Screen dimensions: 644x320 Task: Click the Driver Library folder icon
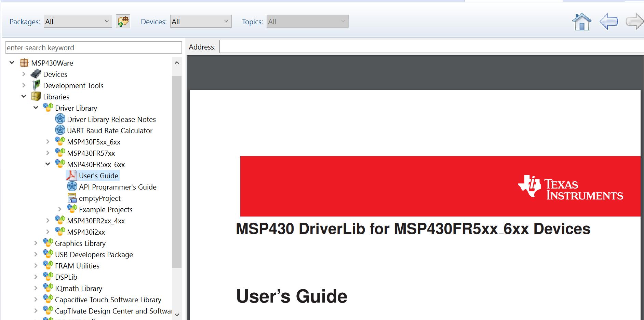coord(48,108)
